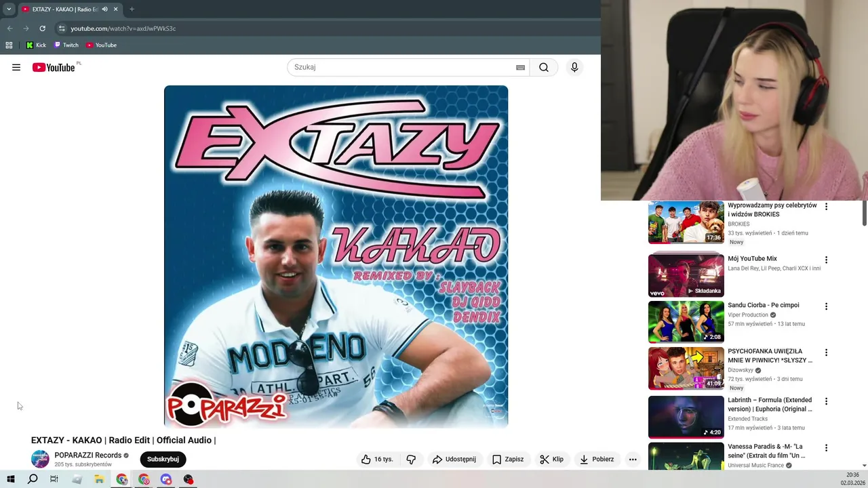
Task: Open the Vanessa Paradis La seine thumbnail
Action: tap(686, 456)
